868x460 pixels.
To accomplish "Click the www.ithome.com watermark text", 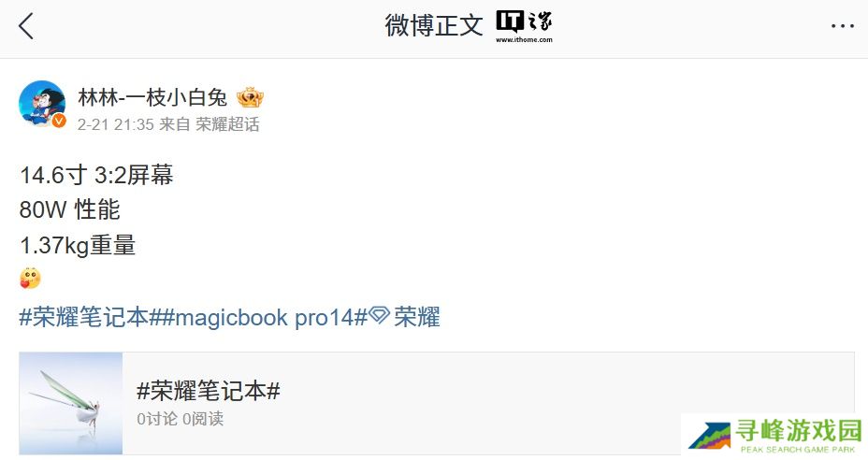I will tap(524, 40).
